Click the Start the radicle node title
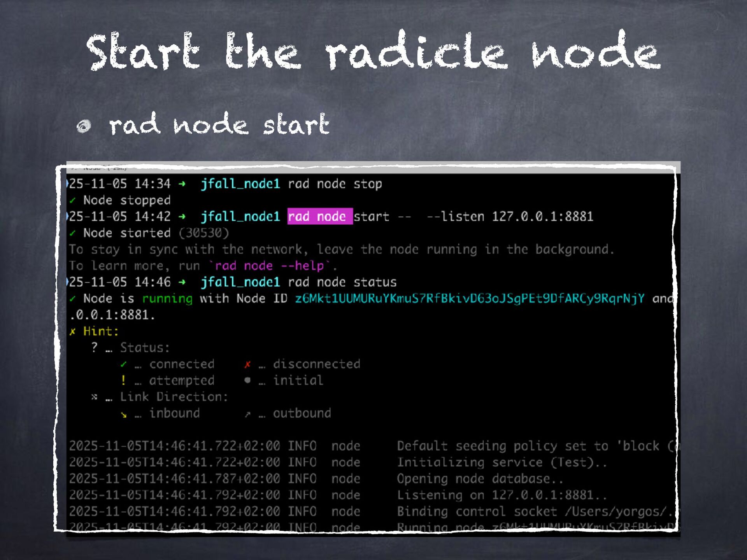Viewport: 747px width, 560px height. 373,51
